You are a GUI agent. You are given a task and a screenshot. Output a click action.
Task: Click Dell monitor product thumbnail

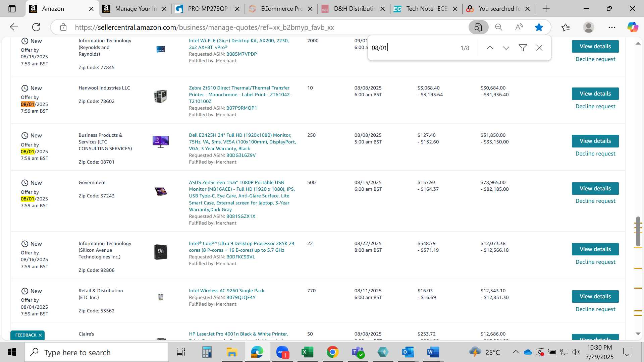click(x=161, y=141)
